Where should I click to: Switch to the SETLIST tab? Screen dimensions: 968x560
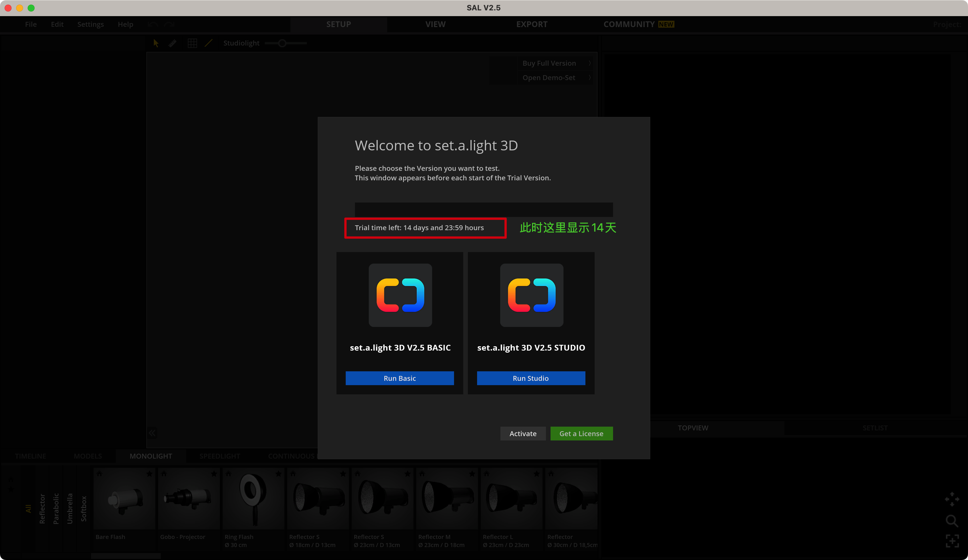coord(875,428)
